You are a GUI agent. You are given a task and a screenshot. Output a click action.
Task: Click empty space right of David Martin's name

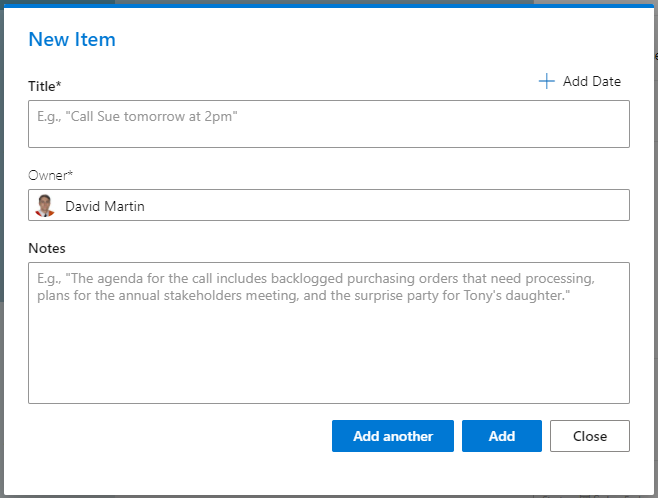400,206
